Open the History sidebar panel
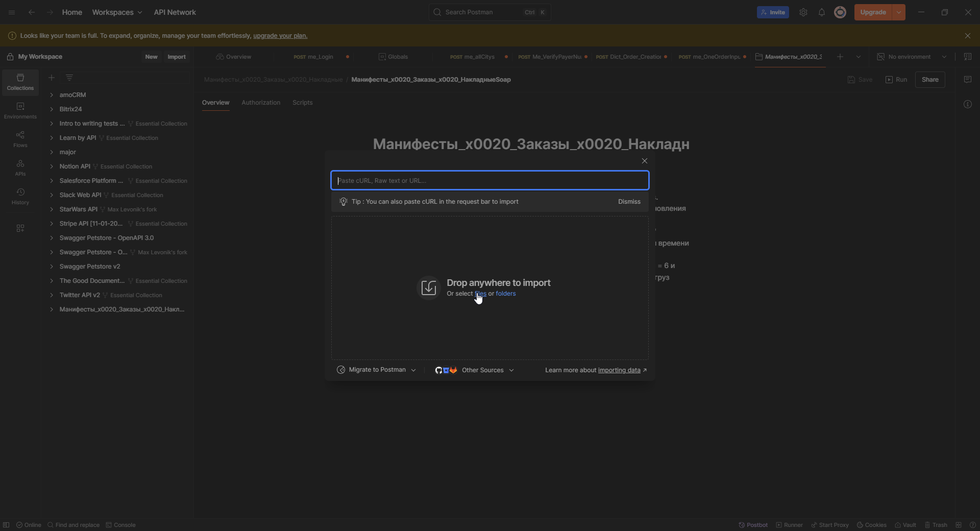 point(20,197)
